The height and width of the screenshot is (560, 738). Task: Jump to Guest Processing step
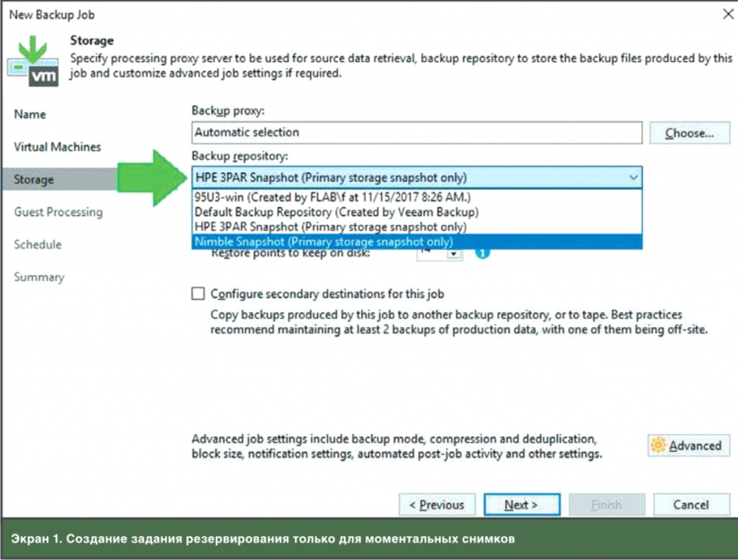pos(58,212)
